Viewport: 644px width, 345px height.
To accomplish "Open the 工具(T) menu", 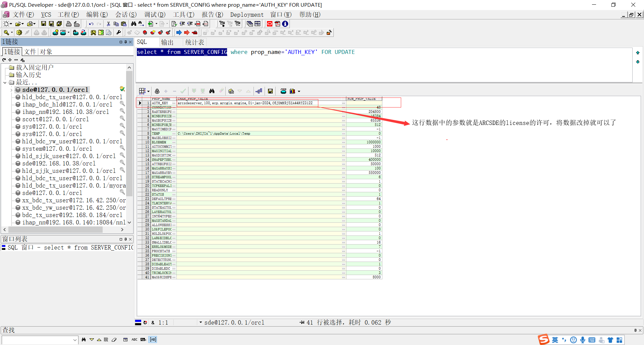I will tap(183, 15).
